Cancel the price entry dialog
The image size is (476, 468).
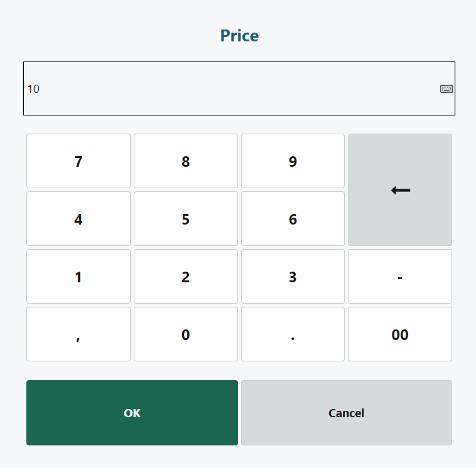tap(346, 413)
